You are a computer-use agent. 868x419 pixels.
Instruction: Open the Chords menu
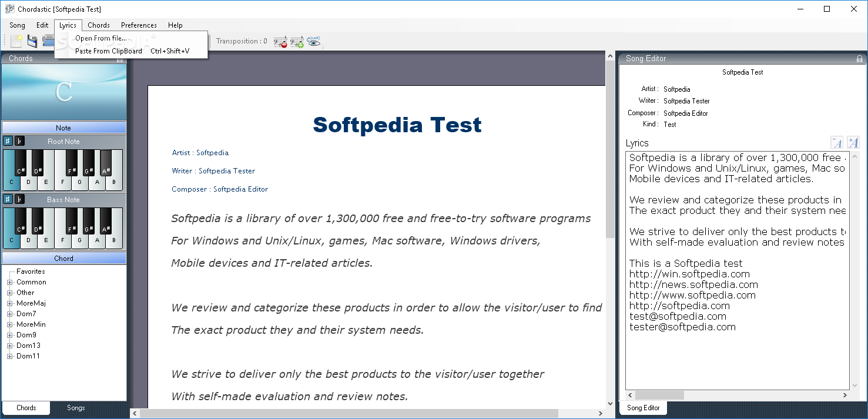pos(99,25)
